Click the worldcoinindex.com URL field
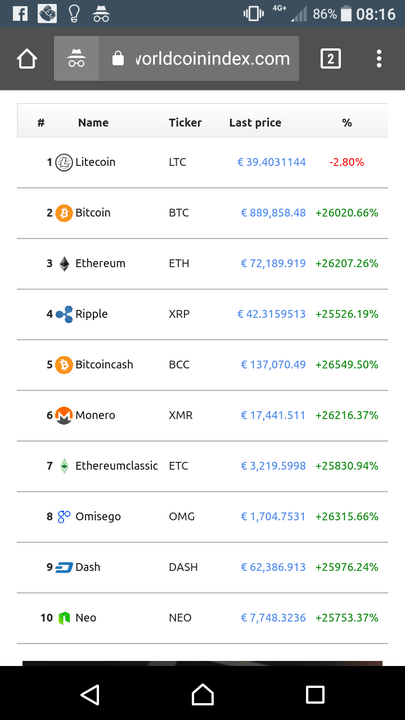This screenshot has width=405, height=720. [212, 59]
